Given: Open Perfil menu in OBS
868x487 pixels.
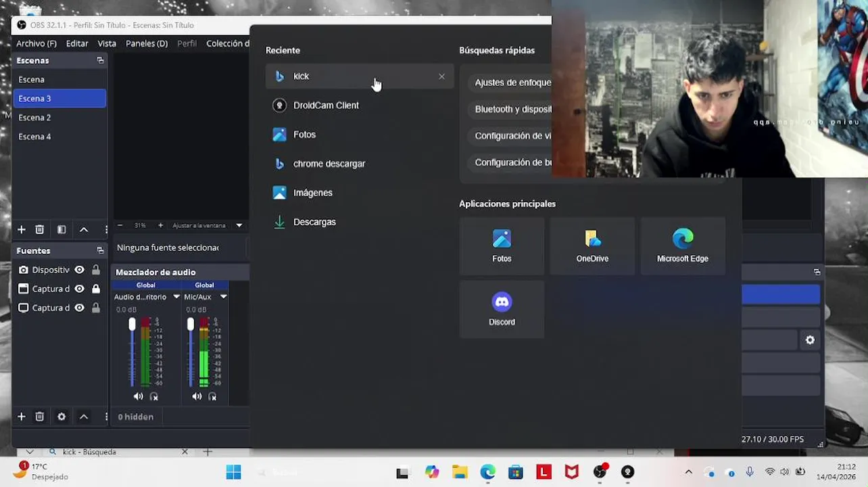Looking at the screenshot, I should pyautogui.click(x=187, y=43).
